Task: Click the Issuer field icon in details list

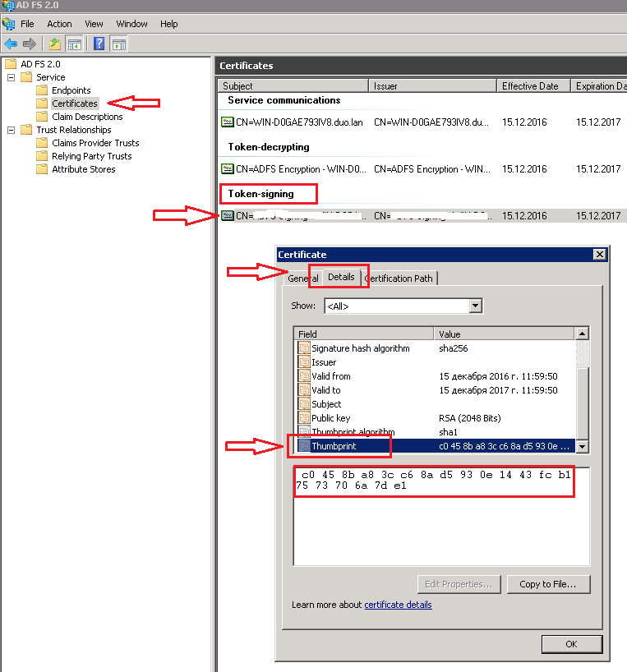Action: pyautogui.click(x=304, y=362)
